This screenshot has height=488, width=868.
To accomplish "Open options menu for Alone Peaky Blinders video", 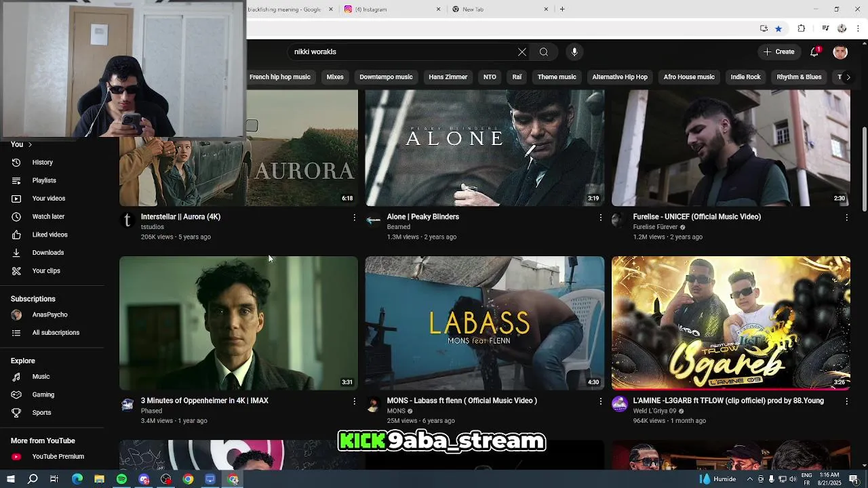I will (x=600, y=218).
